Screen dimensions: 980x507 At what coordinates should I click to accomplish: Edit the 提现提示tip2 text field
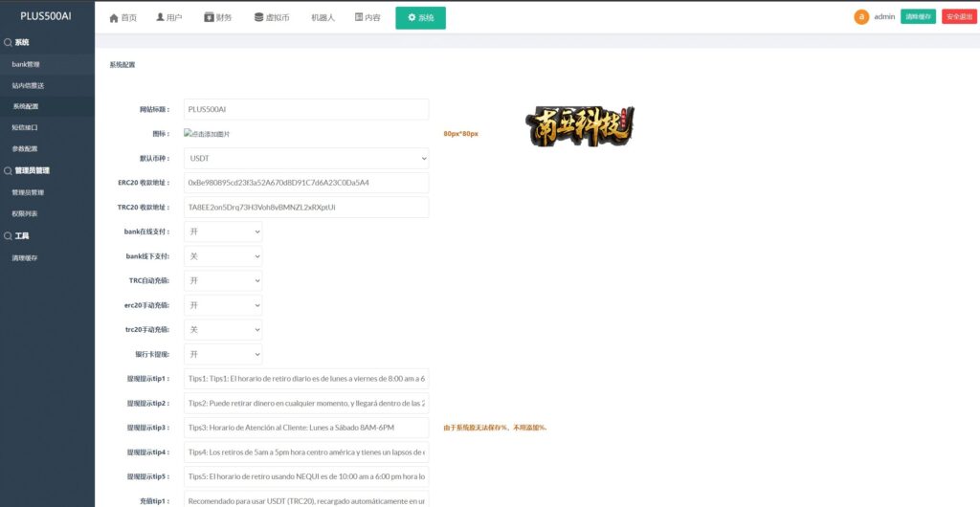(x=306, y=404)
